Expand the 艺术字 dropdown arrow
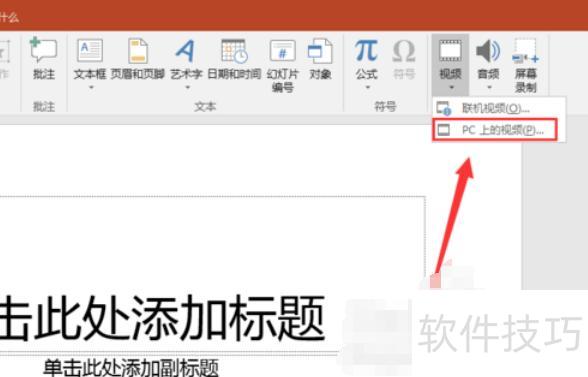 point(187,87)
